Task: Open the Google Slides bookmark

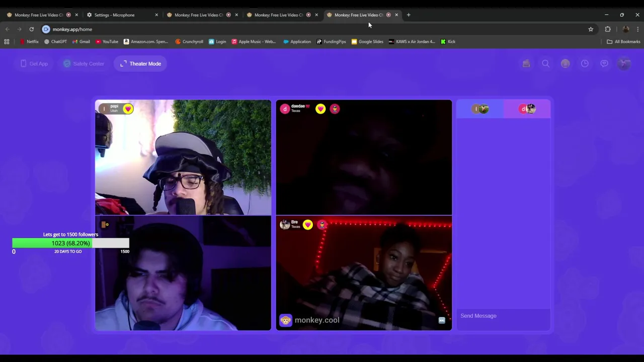Action: 367,42
